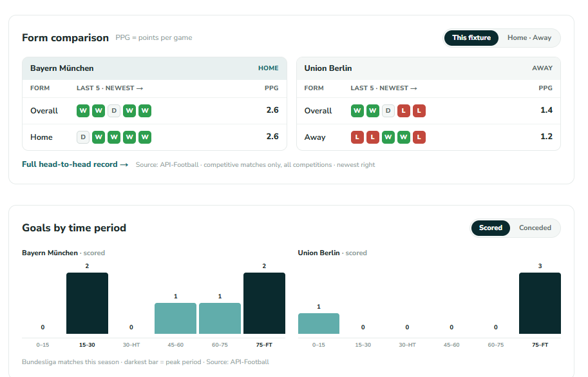Click the D badge in Bayern Home form

point(83,137)
